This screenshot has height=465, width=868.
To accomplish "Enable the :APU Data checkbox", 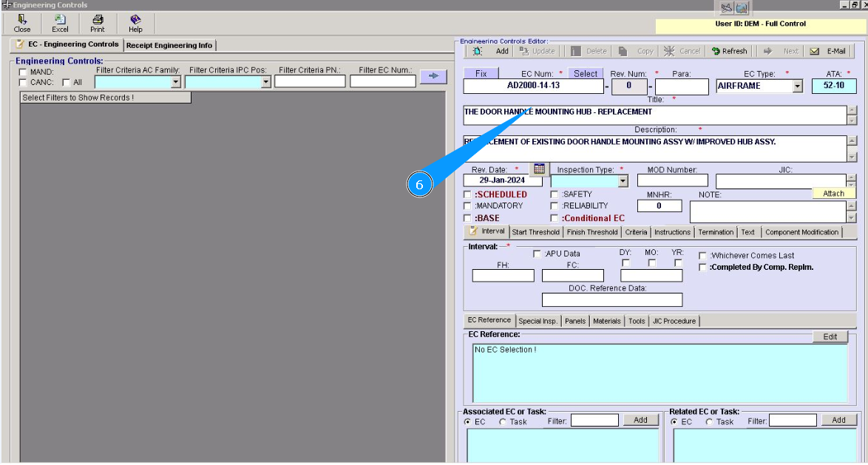I will click(537, 254).
